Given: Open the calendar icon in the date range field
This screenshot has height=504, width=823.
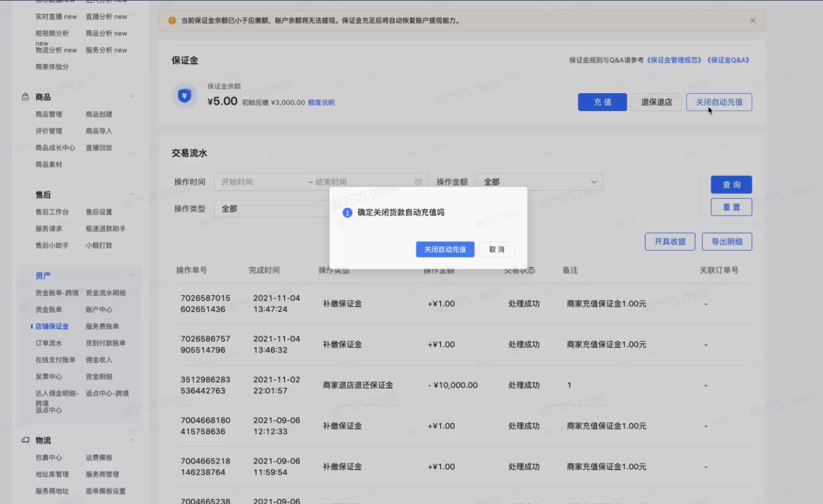Looking at the screenshot, I should coord(418,182).
